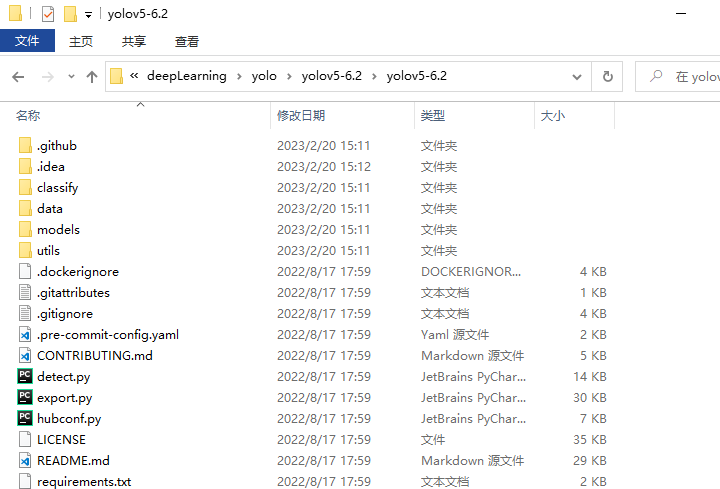Open the 查看 ribbon tab

click(x=187, y=41)
